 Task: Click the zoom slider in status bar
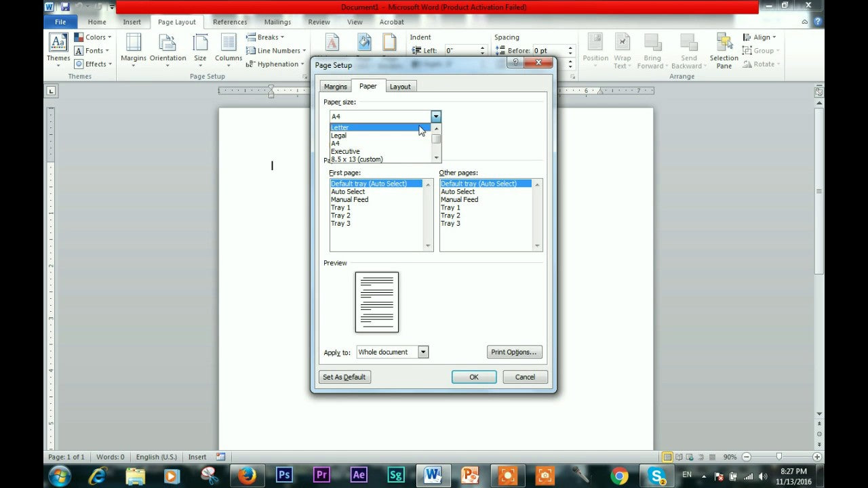(x=778, y=457)
